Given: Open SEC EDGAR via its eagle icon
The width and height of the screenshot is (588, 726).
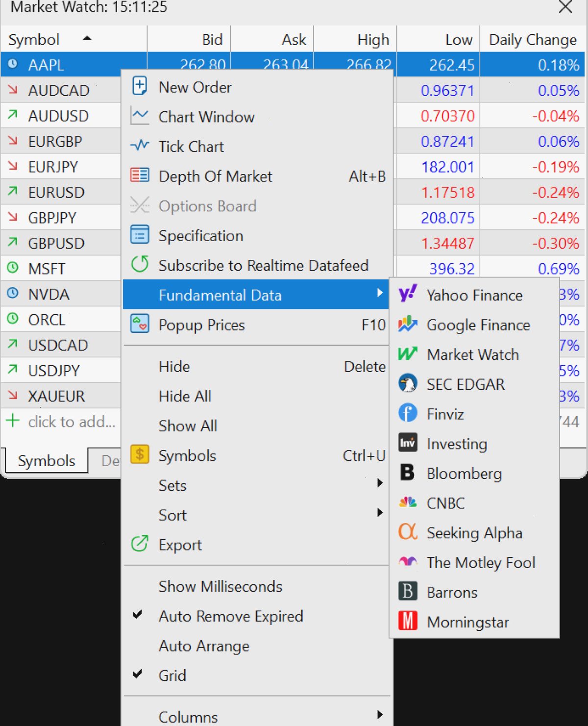Looking at the screenshot, I should pos(408,383).
